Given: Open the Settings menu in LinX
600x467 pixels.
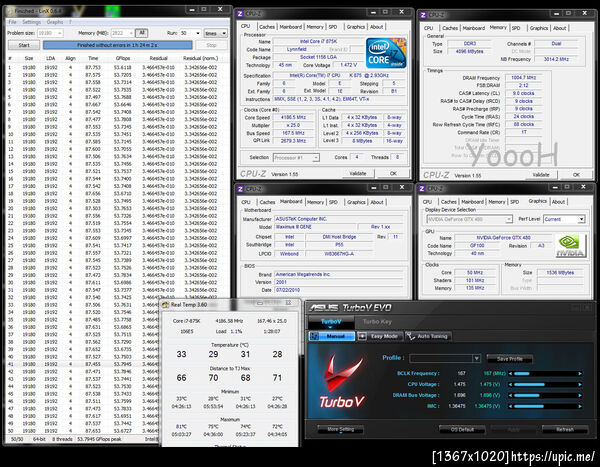Looking at the screenshot, I should coord(31,22).
